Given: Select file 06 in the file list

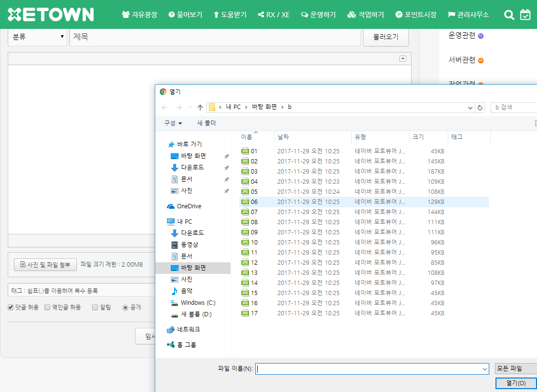Looking at the screenshot, I should point(254,202).
